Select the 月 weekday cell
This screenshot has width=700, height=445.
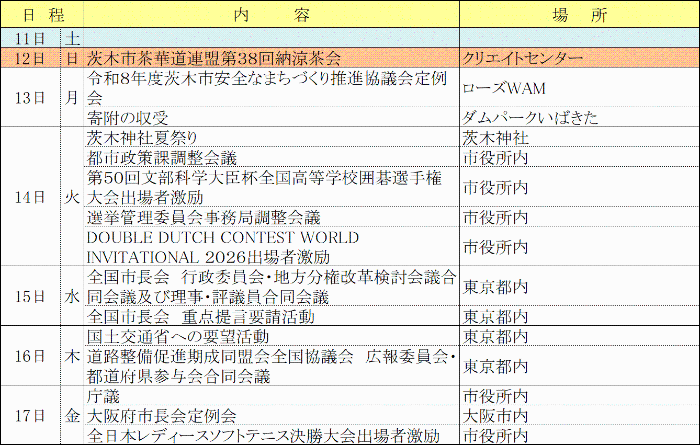coord(72,97)
